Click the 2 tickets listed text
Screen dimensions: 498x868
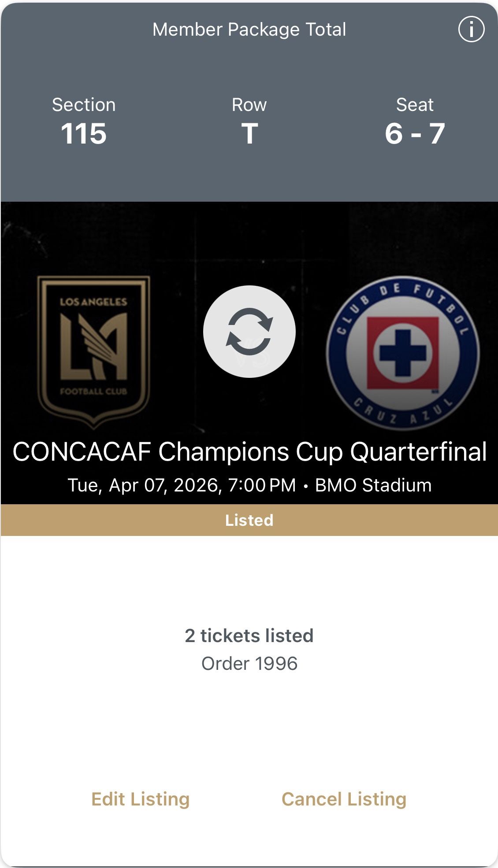click(x=249, y=635)
